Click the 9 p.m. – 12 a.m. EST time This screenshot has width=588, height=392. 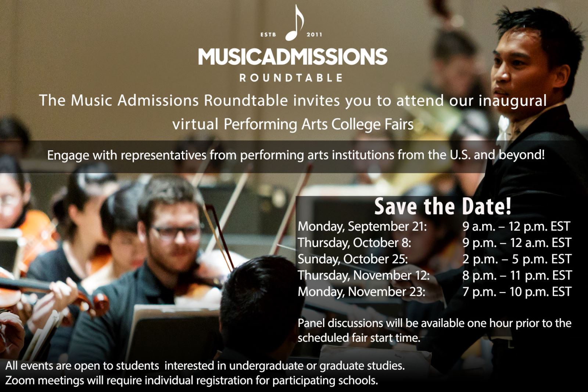(517, 243)
